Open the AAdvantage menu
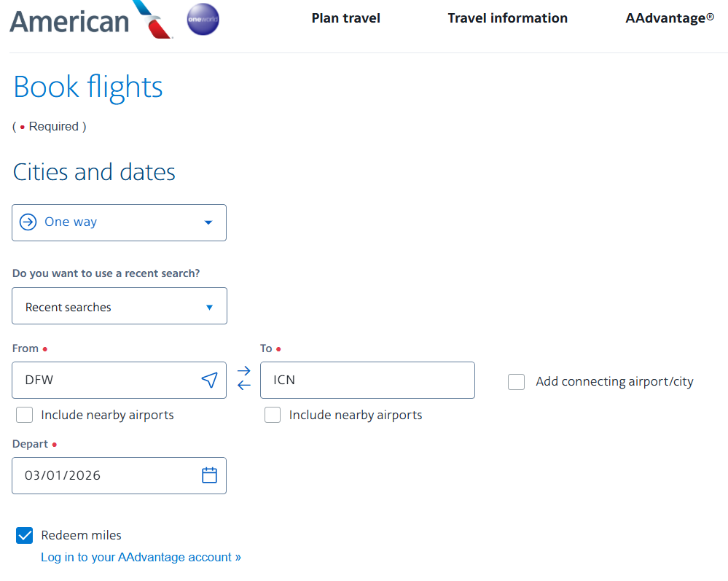Viewport: 728px width, 581px height. 669,18
